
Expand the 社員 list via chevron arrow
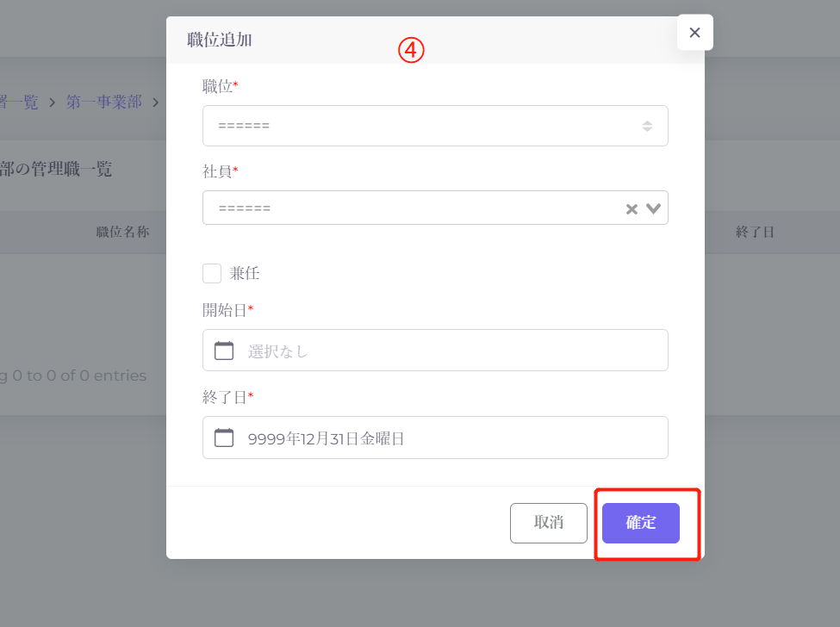pyautogui.click(x=654, y=208)
